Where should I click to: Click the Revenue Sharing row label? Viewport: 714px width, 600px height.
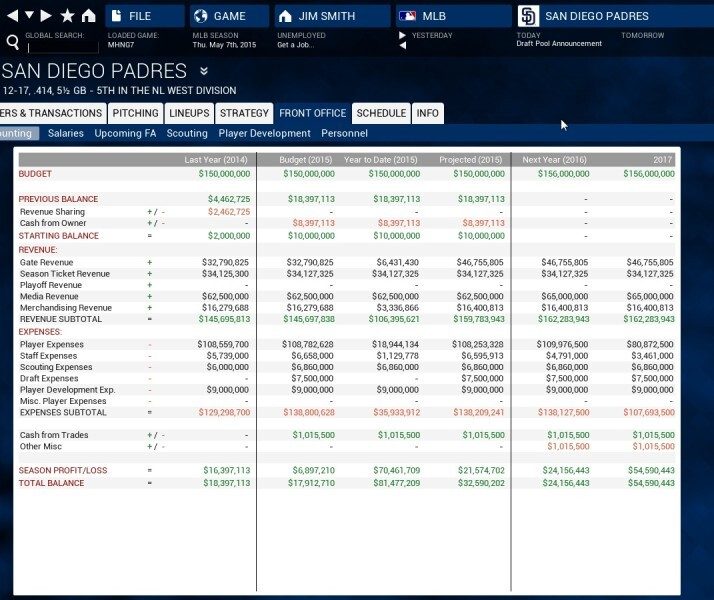[52, 212]
